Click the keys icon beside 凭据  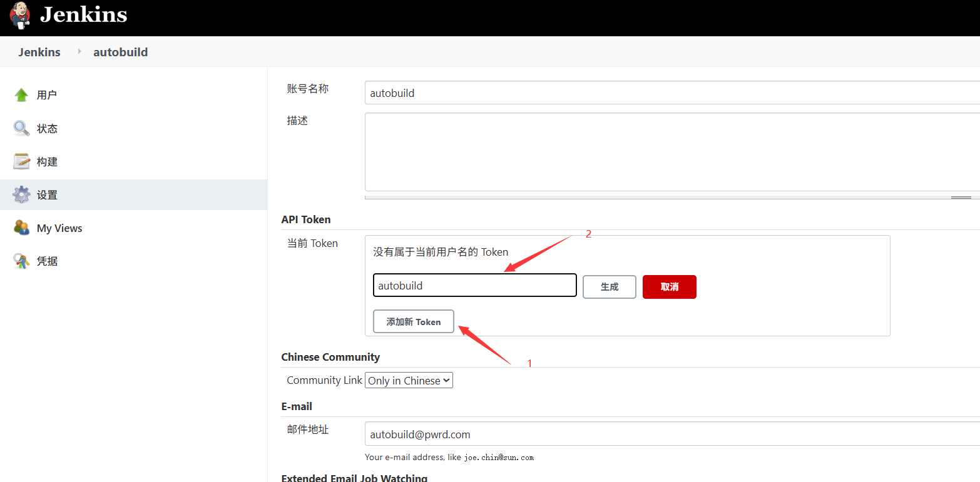point(21,261)
